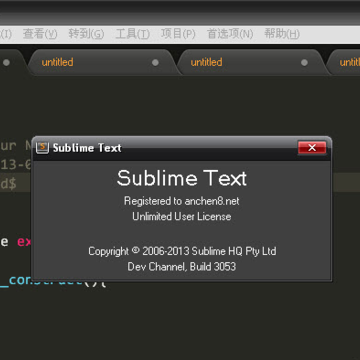360x360 pixels.
Task: Open the 工具(T) menu
Action: click(133, 34)
